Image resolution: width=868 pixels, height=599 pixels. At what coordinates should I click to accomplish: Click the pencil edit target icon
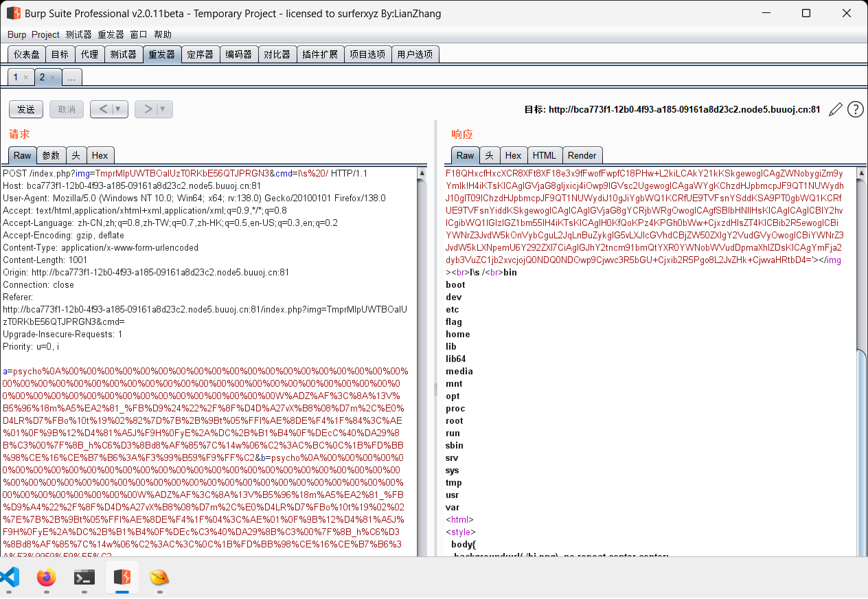(x=836, y=109)
